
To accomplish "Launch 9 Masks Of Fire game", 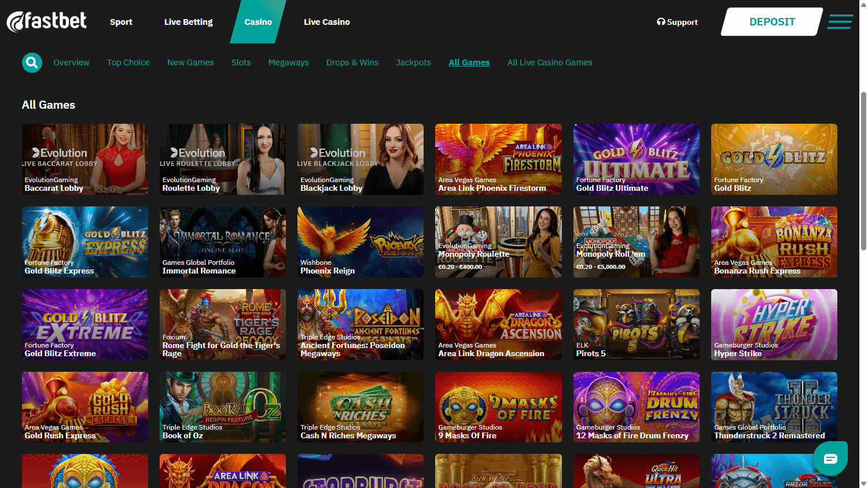I will (x=498, y=407).
